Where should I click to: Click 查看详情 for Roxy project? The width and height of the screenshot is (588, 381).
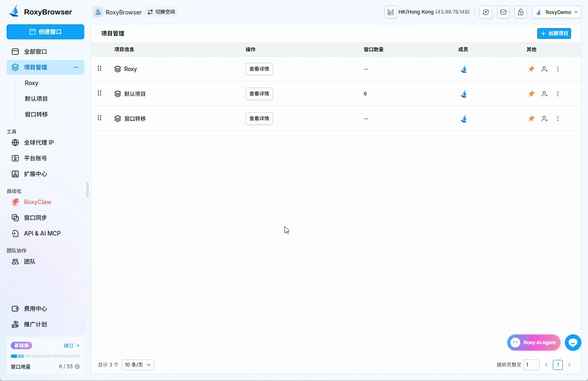tap(259, 69)
